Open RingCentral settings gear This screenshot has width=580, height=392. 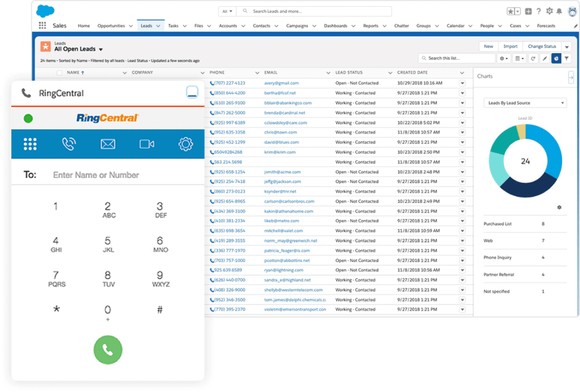click(x=185, y=144)
